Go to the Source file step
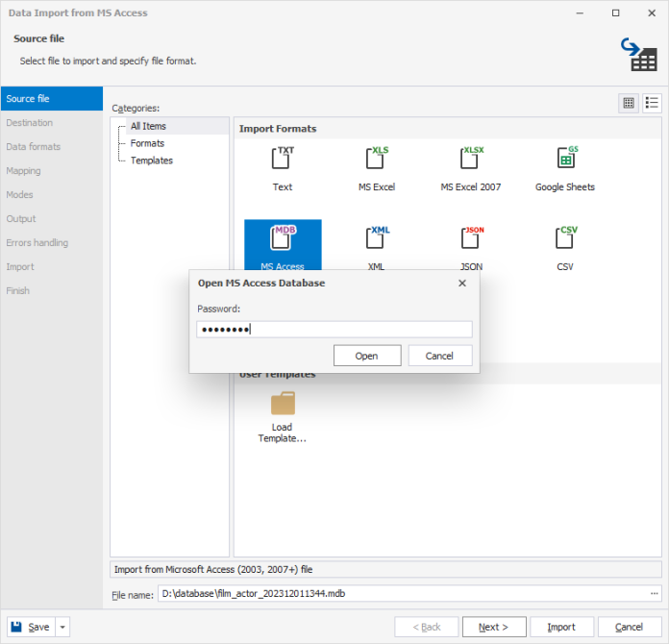 [x=51, y=99]
